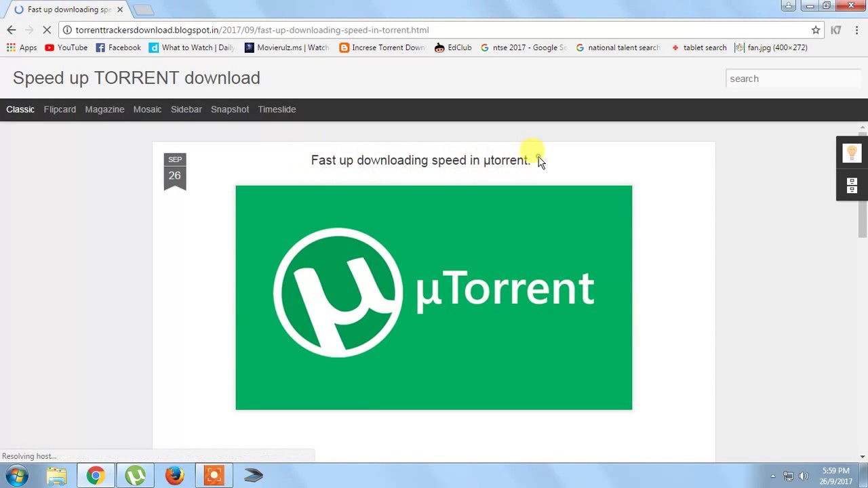
Task: Open File Explorer from the taskbar
Action: pyautogui.click(x=57, y=475)
